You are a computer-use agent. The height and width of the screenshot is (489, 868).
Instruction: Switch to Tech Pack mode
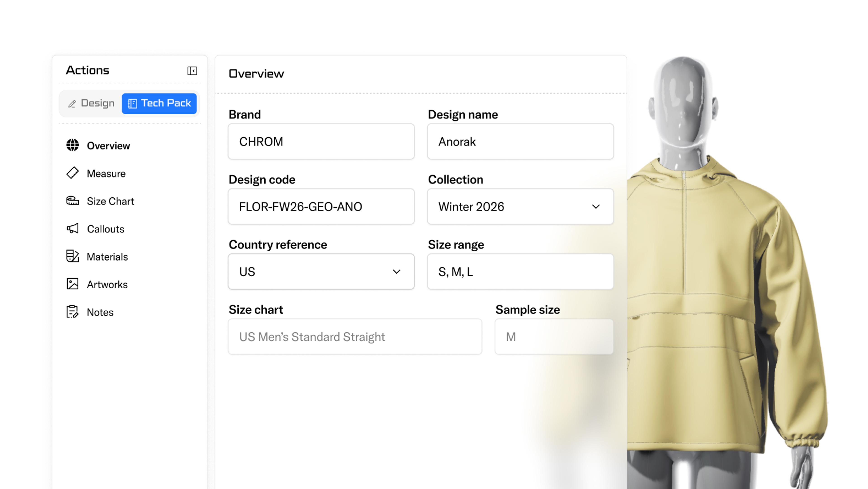[159, 103]
